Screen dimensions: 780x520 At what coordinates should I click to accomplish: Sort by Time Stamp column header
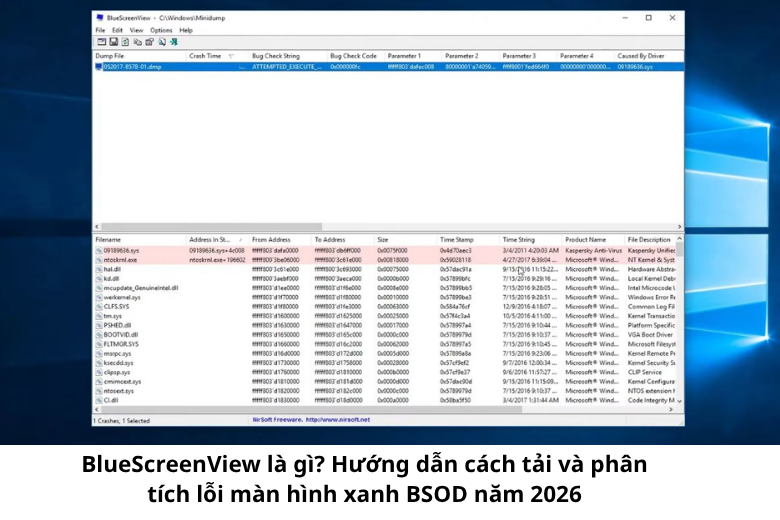click(468, 240)
